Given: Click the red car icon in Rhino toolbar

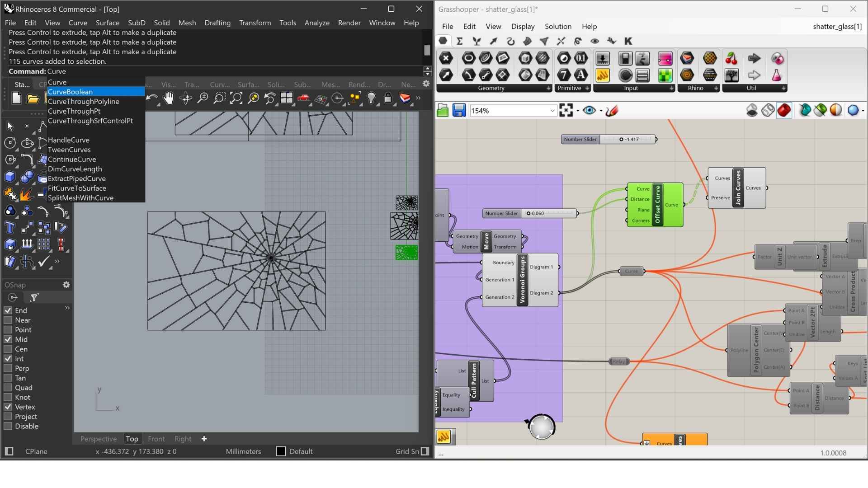Looking at the screenshot, I should [303, 98].
